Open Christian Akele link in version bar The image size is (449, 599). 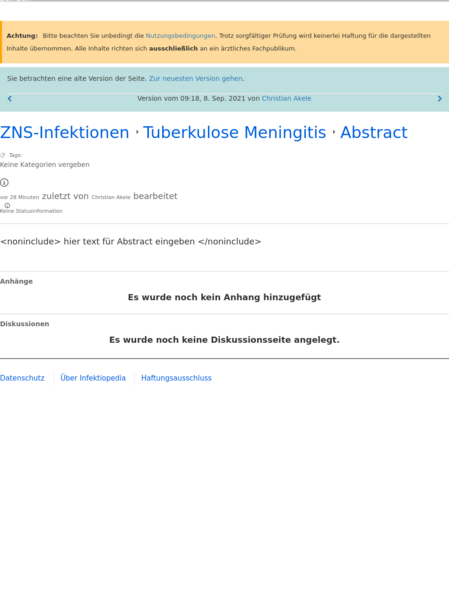coord(286,98)
